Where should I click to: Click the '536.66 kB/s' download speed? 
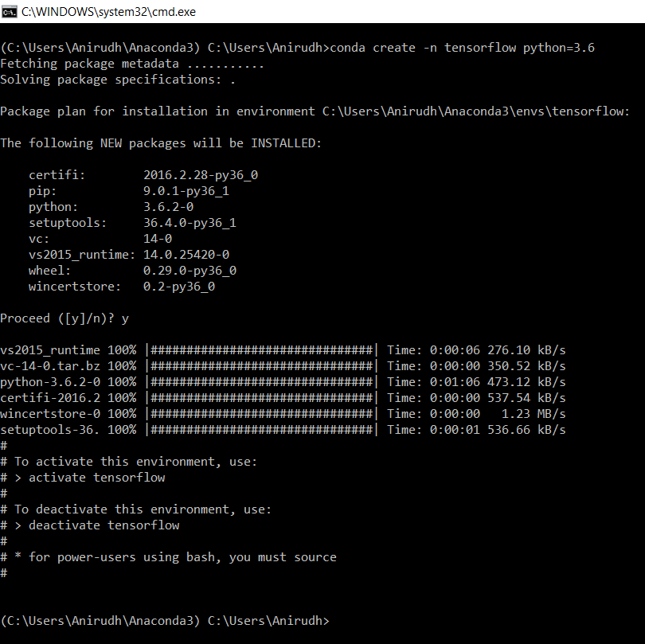526,430
